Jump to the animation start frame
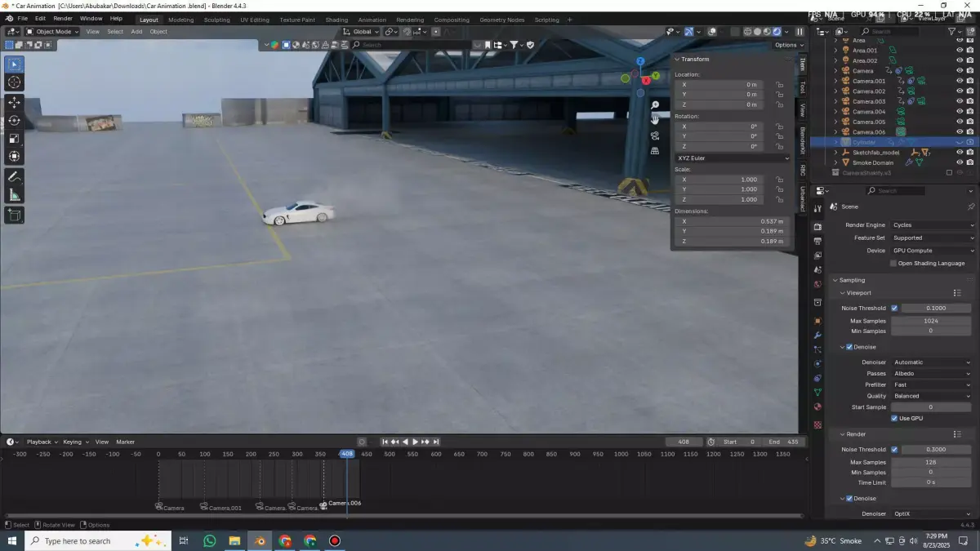The width and height of the screenshot is (980, 551). pyautogui.click(x=385, y=442)
